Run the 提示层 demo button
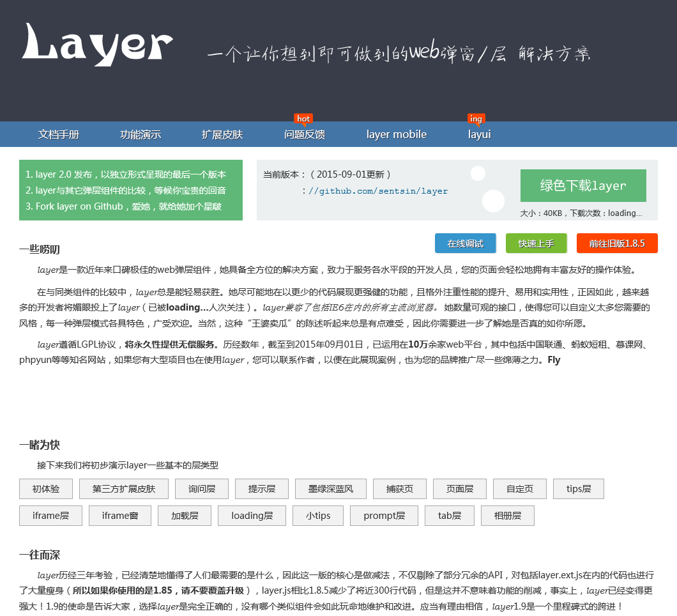This screenshot has height=616, width=677. point(262,489)
